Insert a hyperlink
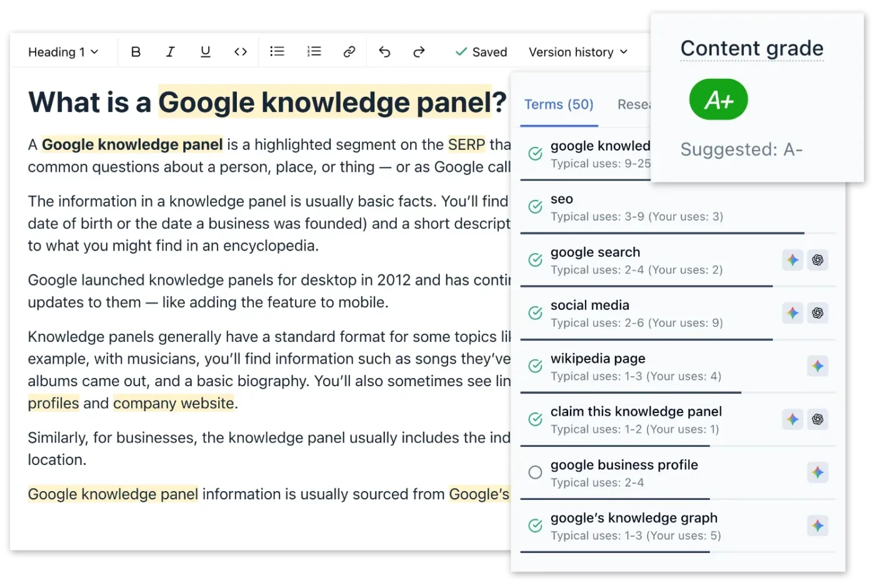The image size is (875, 588). 349,52
